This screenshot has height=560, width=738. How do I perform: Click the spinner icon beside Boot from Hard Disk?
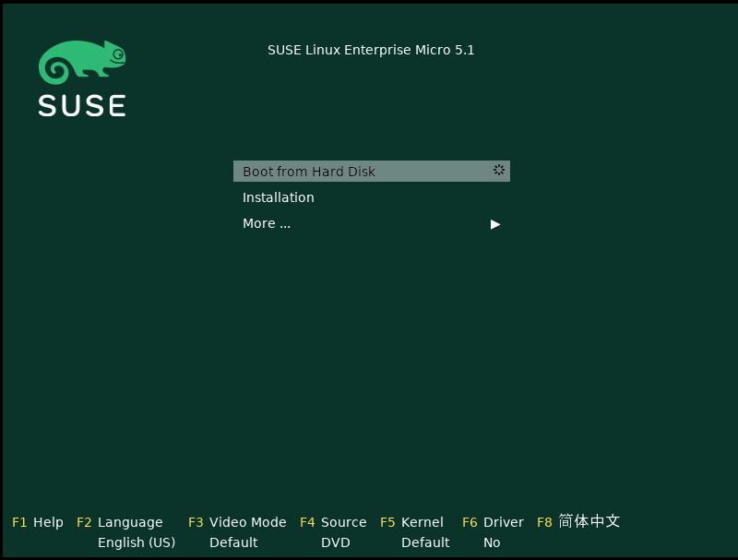[498, 171]
